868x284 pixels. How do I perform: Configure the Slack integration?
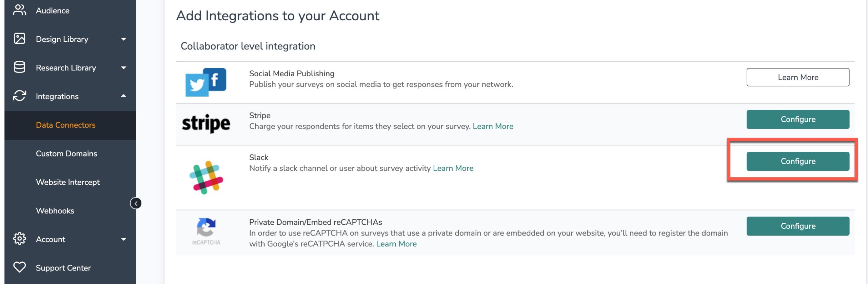[x=797, y=161]
